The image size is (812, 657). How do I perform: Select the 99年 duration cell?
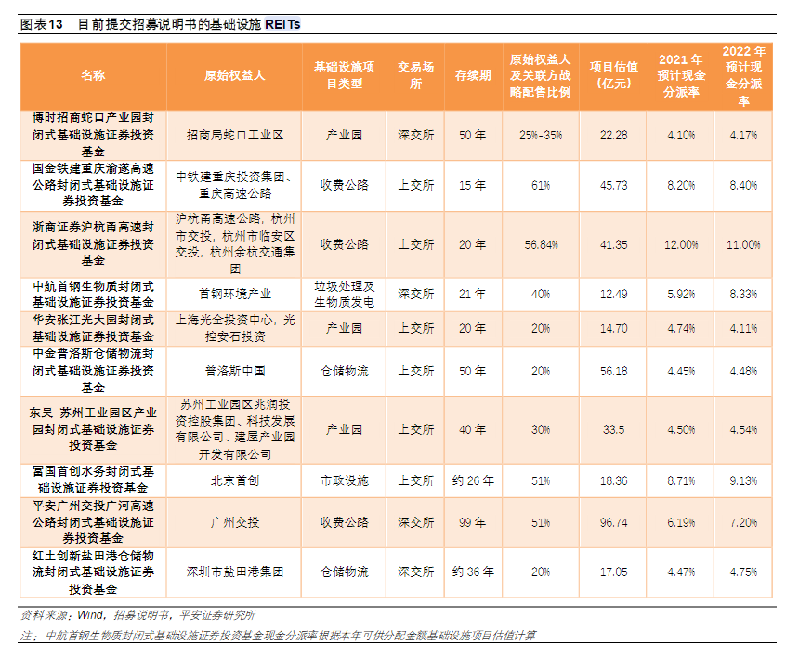pyautogui.click(x=472, y=523)
